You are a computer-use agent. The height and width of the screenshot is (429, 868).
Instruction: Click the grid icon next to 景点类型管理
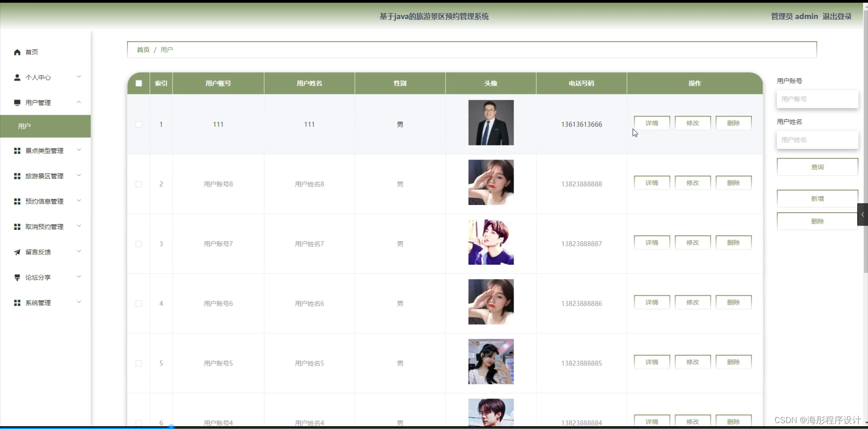(x=17, y=150)
